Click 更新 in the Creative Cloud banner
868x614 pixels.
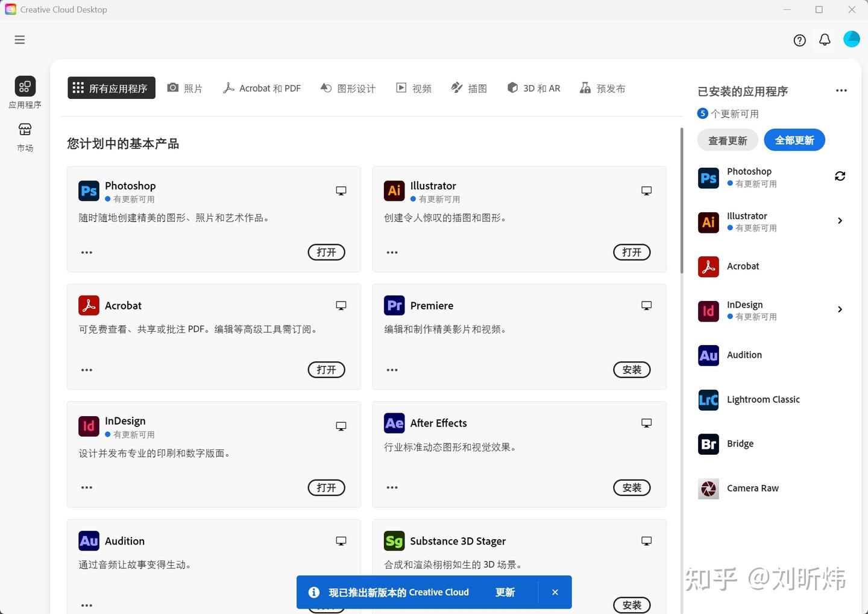tap(505, 592)
